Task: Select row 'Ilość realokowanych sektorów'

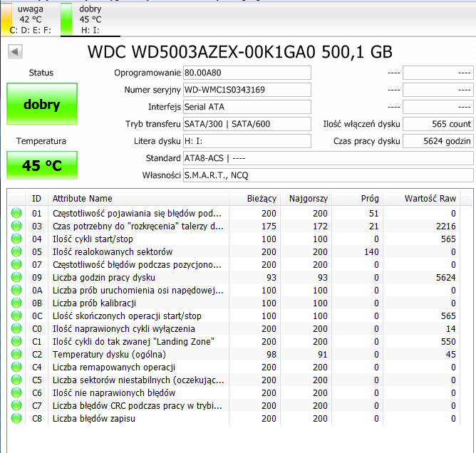Action: click(x=234, y=251)
